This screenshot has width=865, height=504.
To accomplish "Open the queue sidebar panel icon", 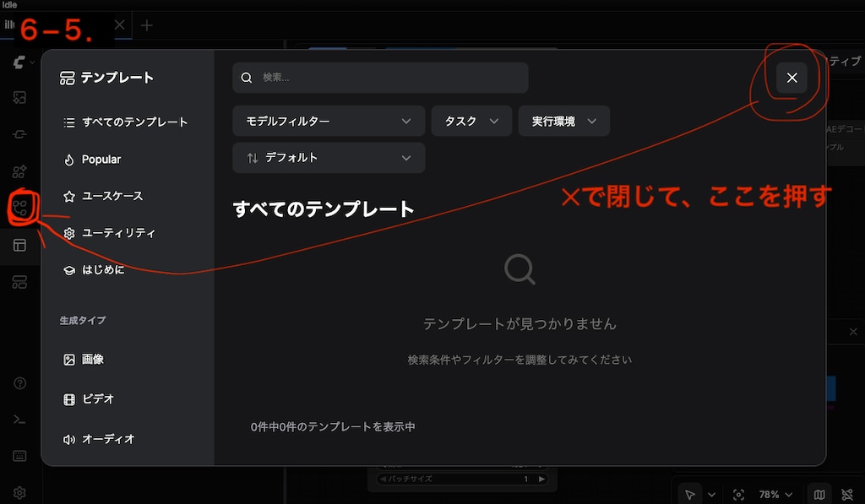I will tap(19, 100).
